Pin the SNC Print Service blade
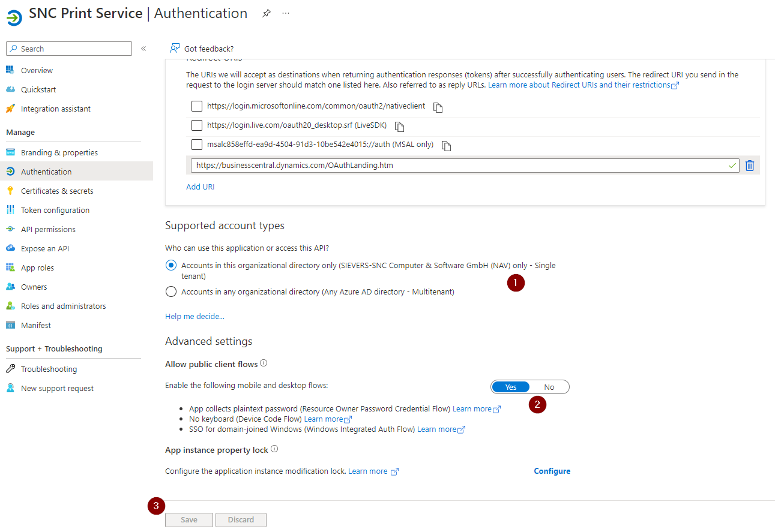Image resolution: width=775 pixels, height=532 pixels. click(x=267, y=14)
